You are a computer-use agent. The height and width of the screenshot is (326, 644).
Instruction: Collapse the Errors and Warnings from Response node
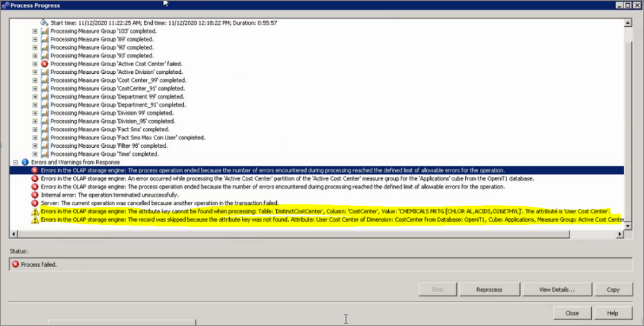(x=16, y=162)
